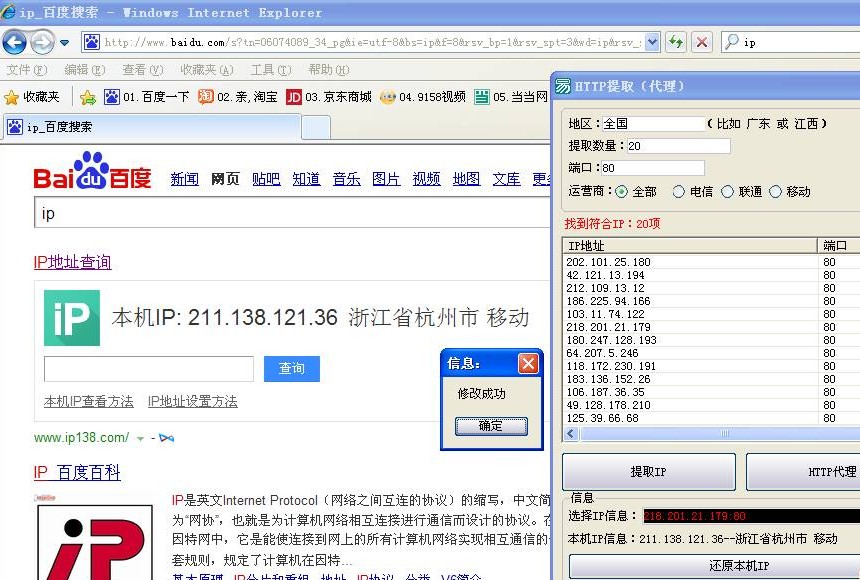The width and height of the screenshot is (860, 580).
Task: Expand the address bar URL dropdown
Action: point(652,42)
